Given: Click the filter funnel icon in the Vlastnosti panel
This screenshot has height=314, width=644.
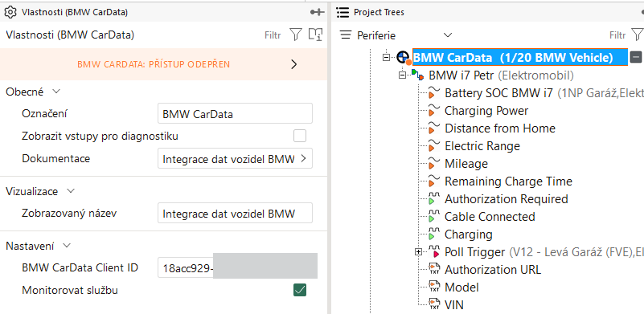Looking at the screenshot, I should coord(296,35).
